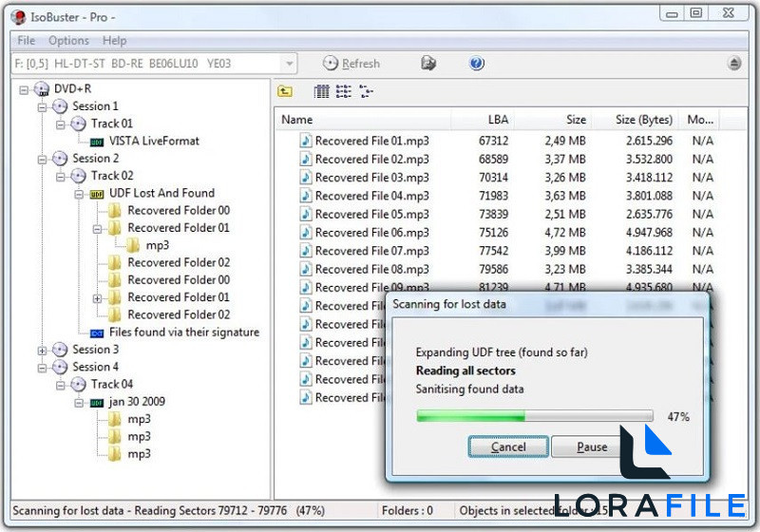Collapse UDF Lost And Found node
The height and width of the screenshot is (532, 760).
point(79,195)
